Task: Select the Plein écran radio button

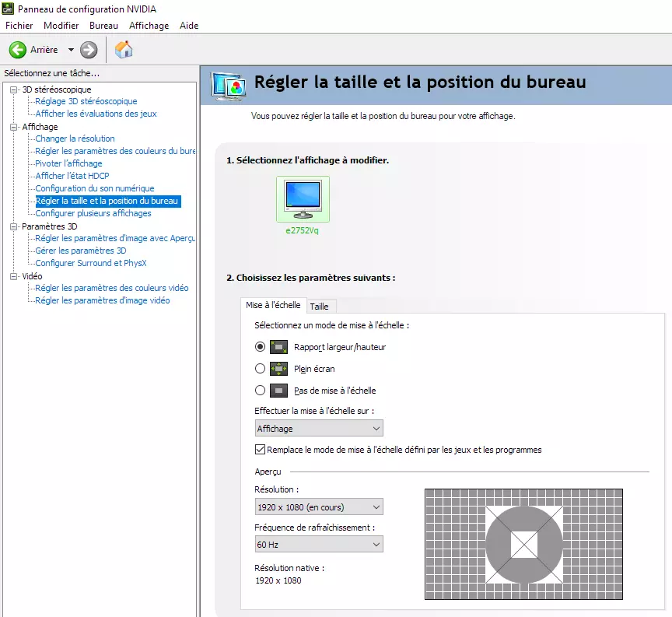Action: [260, 368]
